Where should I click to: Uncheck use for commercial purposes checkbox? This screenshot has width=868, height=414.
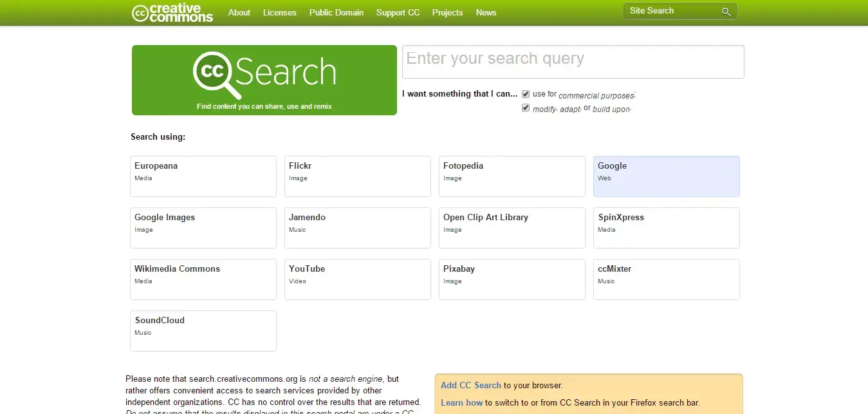(526, 94)
